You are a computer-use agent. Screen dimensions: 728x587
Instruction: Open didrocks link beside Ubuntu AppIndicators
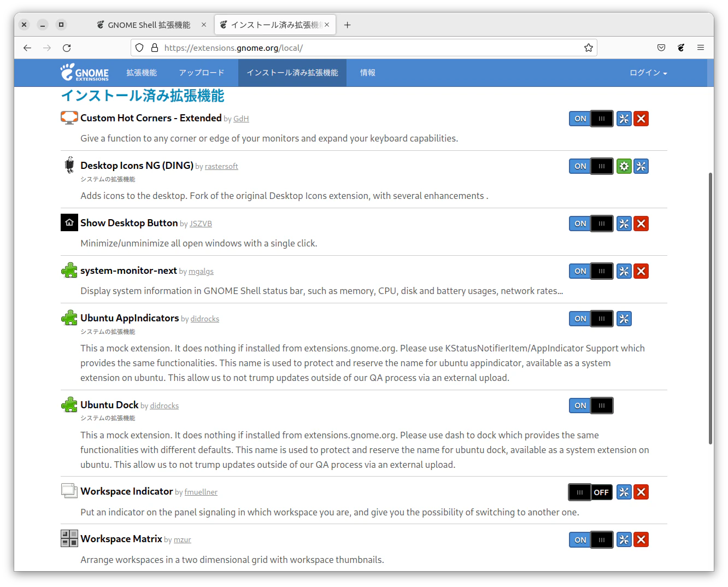point(205,319)
